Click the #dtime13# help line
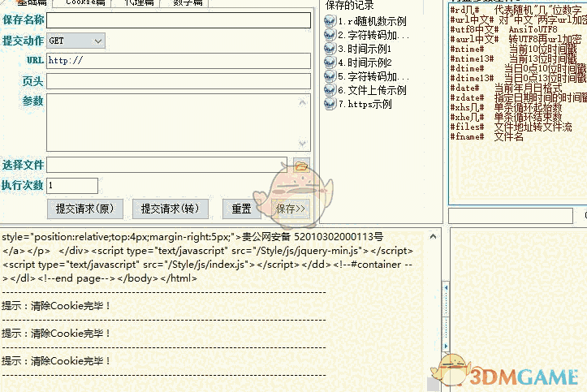This screenshot has width=587, height=392. 518,78
